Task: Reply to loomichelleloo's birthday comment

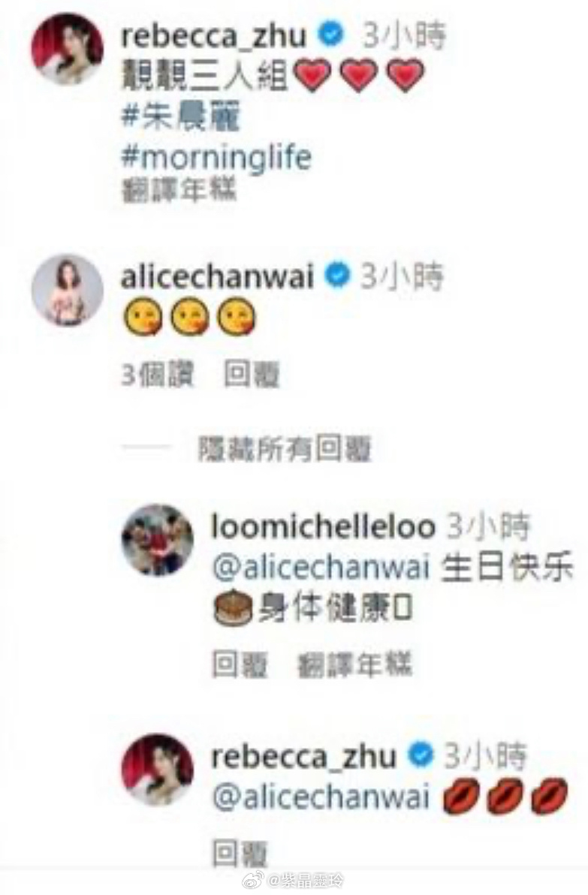Action: [240, 665]
